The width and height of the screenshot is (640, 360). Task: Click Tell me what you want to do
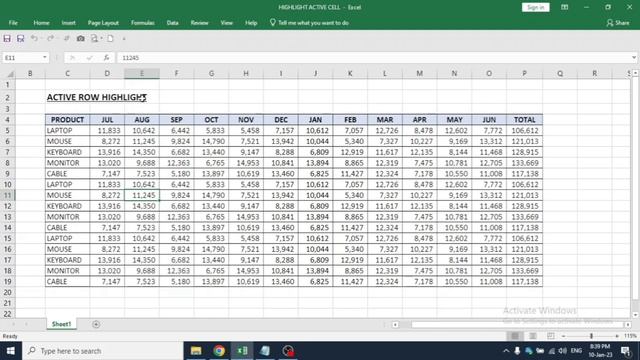[309, 23]
